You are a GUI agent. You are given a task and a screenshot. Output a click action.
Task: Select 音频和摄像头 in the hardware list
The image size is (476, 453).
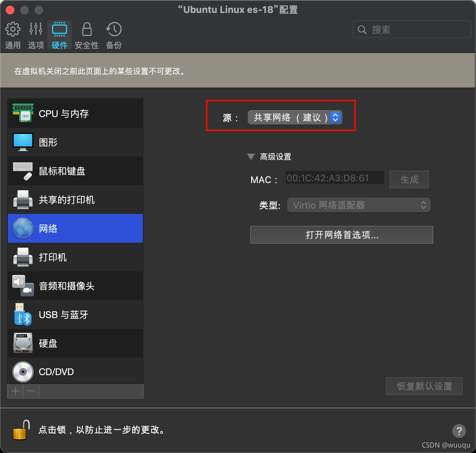tap(75, 286)
